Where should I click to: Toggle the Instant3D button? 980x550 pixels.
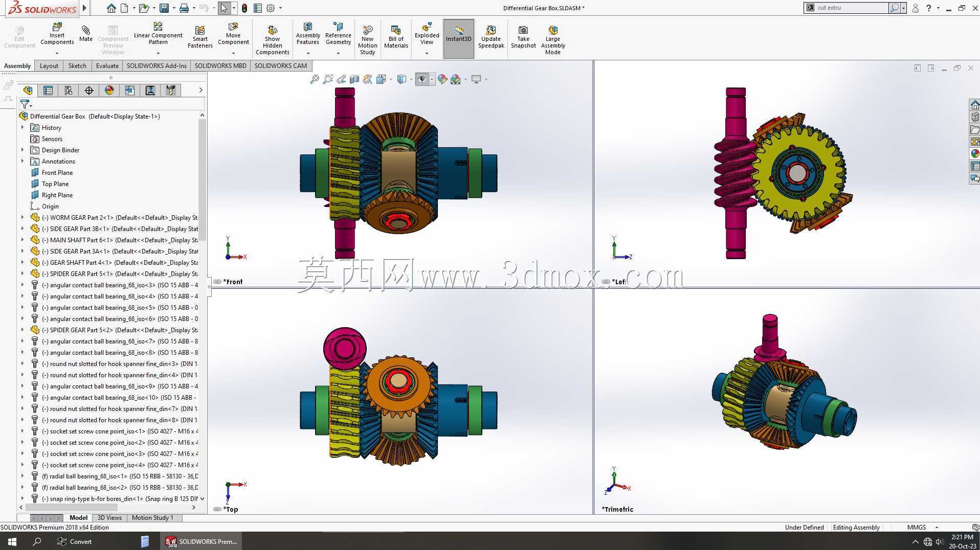pyautogui.click(x=458, y=38)
